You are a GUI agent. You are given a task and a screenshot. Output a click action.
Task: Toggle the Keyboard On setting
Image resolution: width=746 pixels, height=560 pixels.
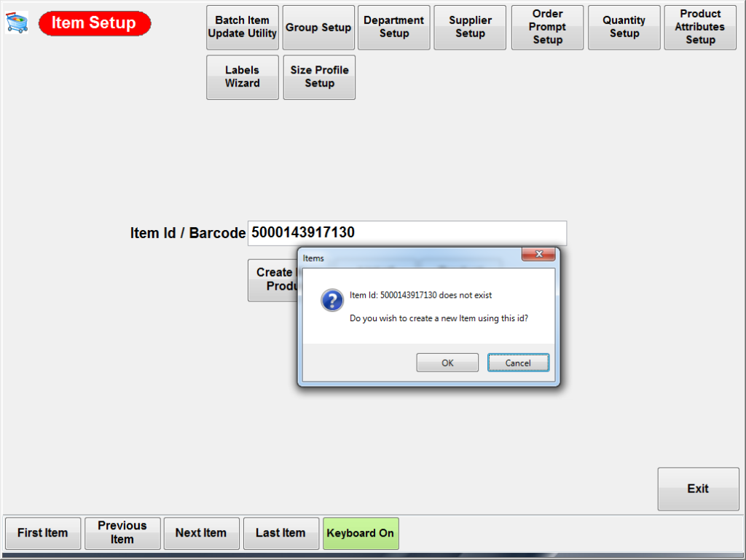361,533
